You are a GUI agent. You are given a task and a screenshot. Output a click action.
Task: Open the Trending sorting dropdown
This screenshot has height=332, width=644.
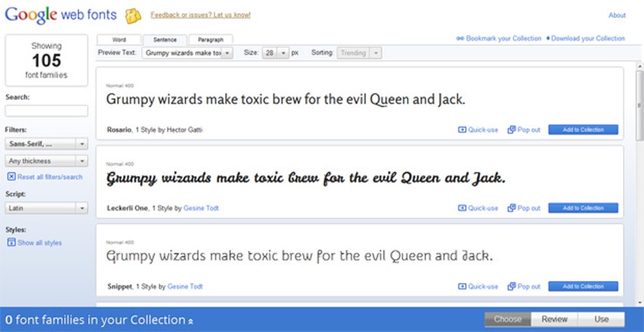pos(359,53)
